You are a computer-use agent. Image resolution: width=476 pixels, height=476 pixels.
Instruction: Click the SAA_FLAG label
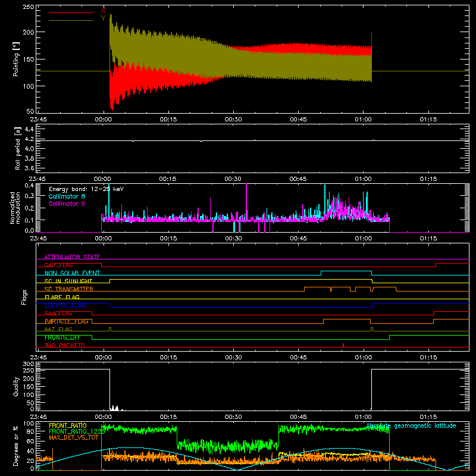[58, 313]
